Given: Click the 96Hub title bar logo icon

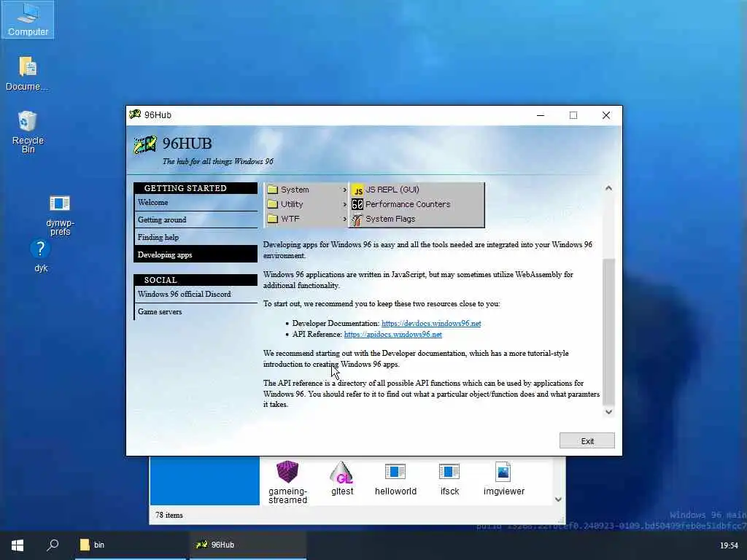Looking at the screenshot, I should 135,114.
